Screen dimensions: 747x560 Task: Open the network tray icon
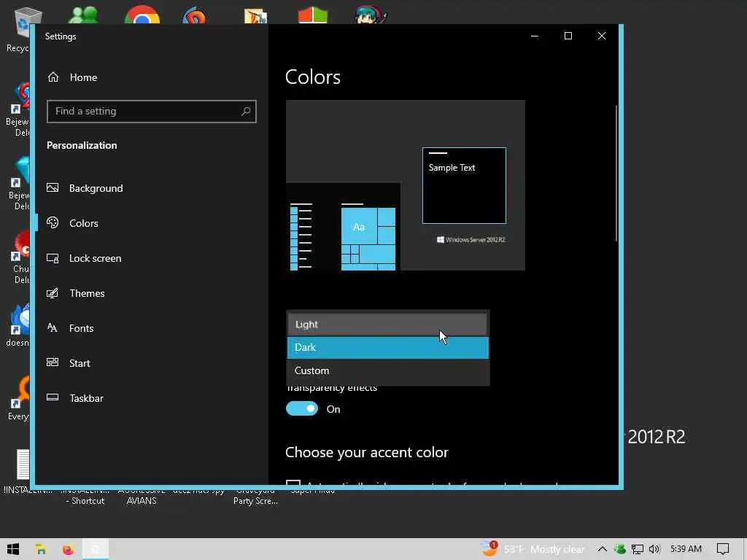637,549
